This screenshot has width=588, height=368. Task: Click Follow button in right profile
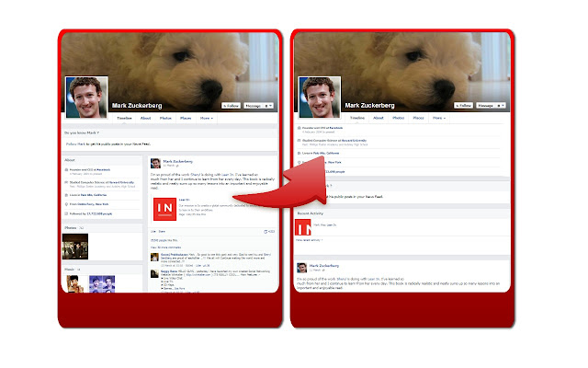pyautogui.click(x=463, y=106)
